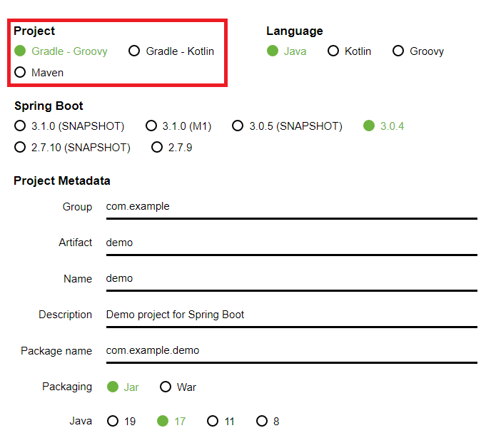This screenshot has width=496, height=448.
Task: Click the Language section heading
Action: click(295, 31)
